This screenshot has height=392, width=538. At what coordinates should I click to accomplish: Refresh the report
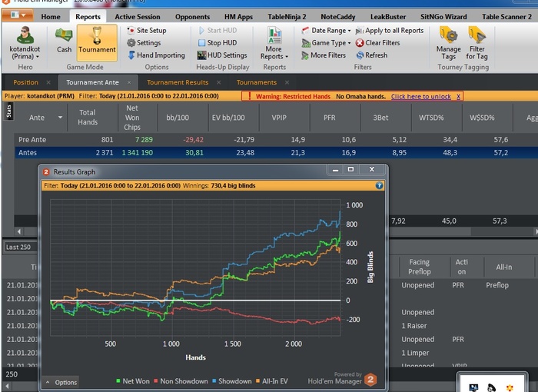pyautogui.click(x=372, y=55)
